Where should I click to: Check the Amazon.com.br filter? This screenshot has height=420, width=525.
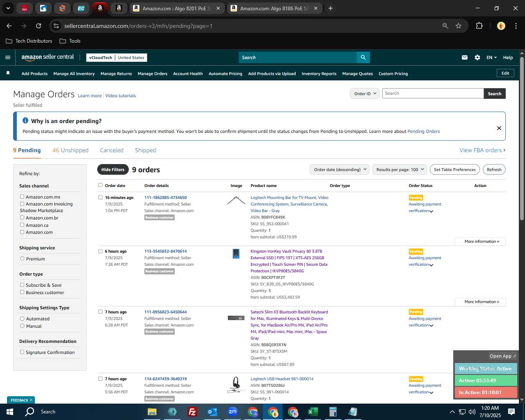click(22, 217)
